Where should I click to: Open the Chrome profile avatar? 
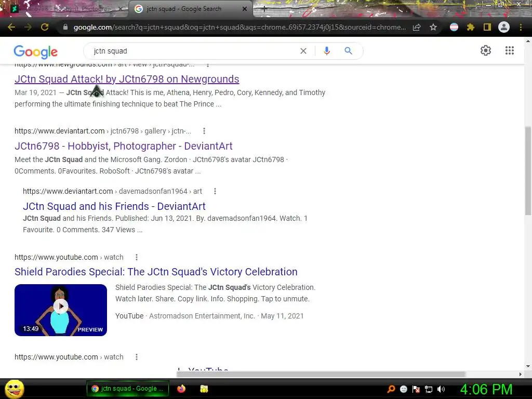pyautogui.click(x=504, y=27)
